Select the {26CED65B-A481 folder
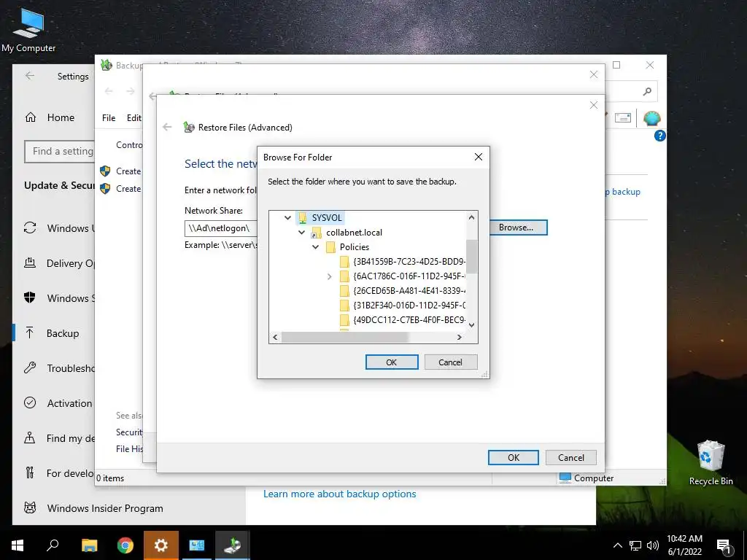The image size is (747, 560). [x=409, y=290]
